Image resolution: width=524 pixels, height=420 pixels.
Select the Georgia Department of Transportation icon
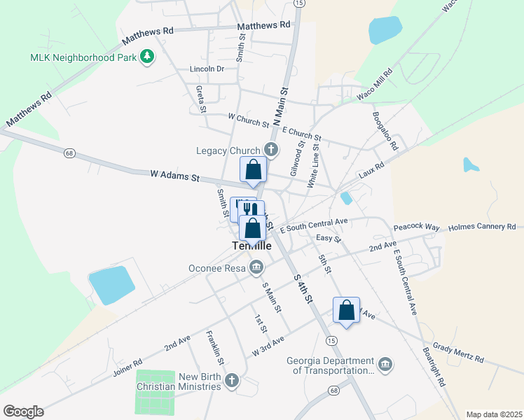pyautogui.click(x=386, y=364)
